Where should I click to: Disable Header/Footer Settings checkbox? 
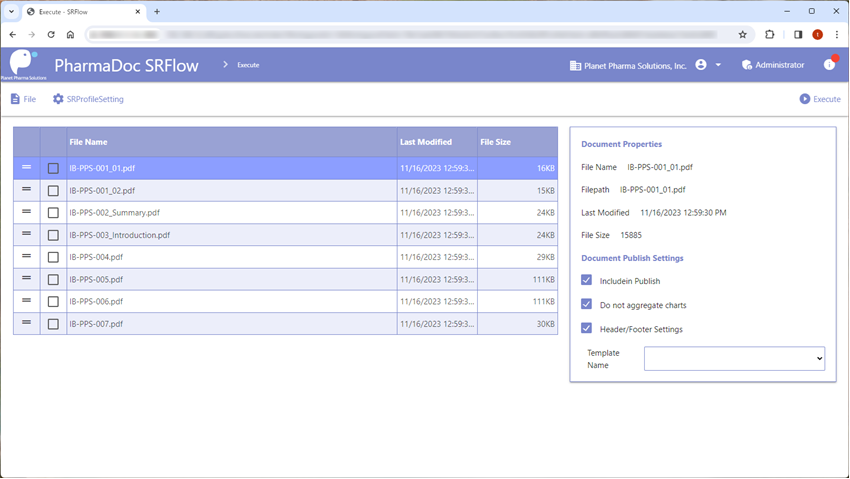(x=587, y=328)
